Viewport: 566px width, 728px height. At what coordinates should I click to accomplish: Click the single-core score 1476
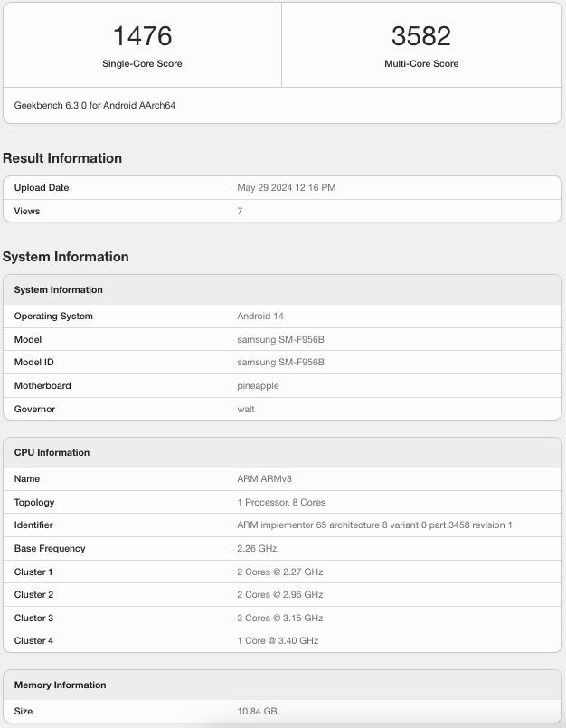click(142, 36)
